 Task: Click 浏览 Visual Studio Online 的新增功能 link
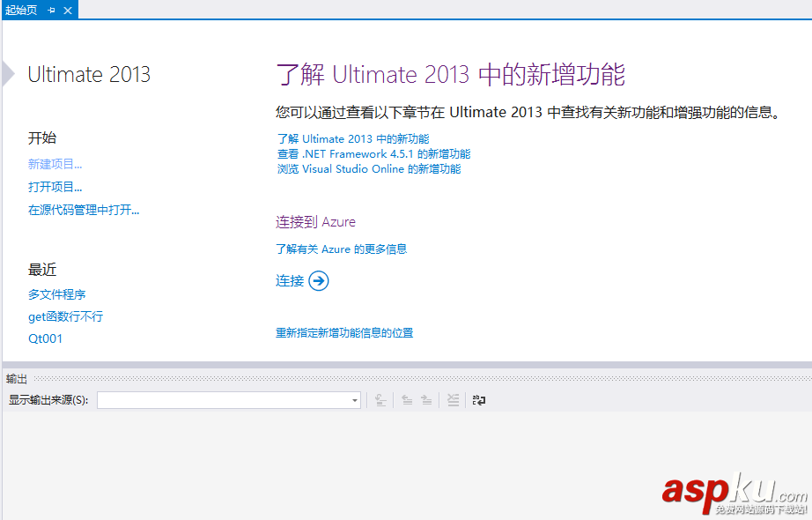369,169
